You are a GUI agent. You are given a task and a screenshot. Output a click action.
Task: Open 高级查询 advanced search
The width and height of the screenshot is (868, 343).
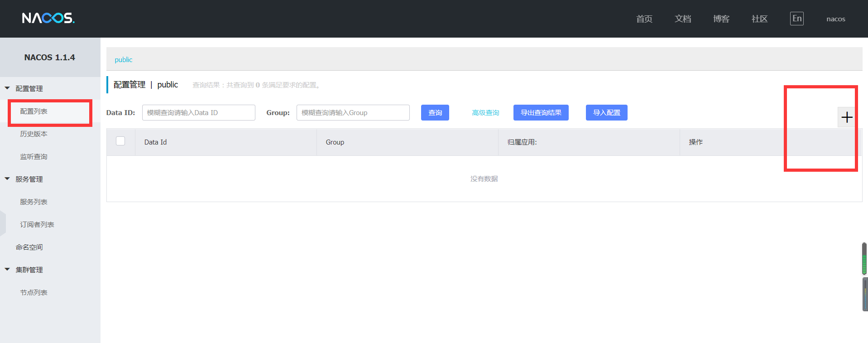(485, 113)
